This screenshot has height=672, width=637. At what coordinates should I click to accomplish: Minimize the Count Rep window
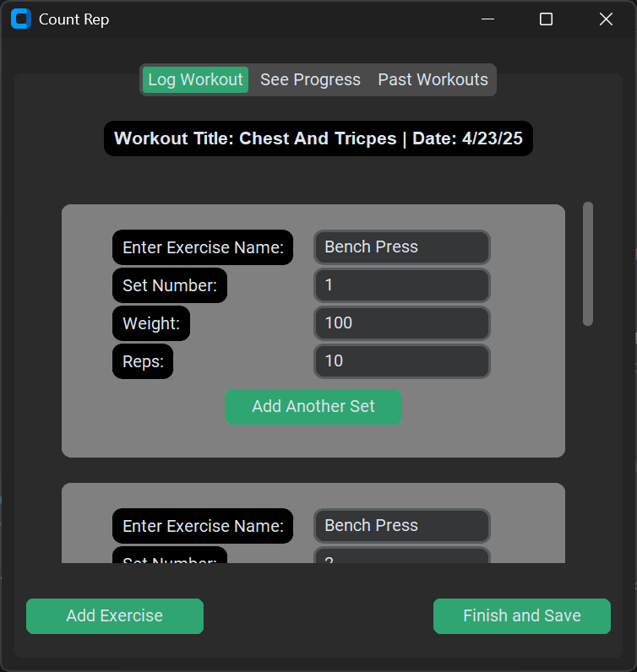point(487,19)
